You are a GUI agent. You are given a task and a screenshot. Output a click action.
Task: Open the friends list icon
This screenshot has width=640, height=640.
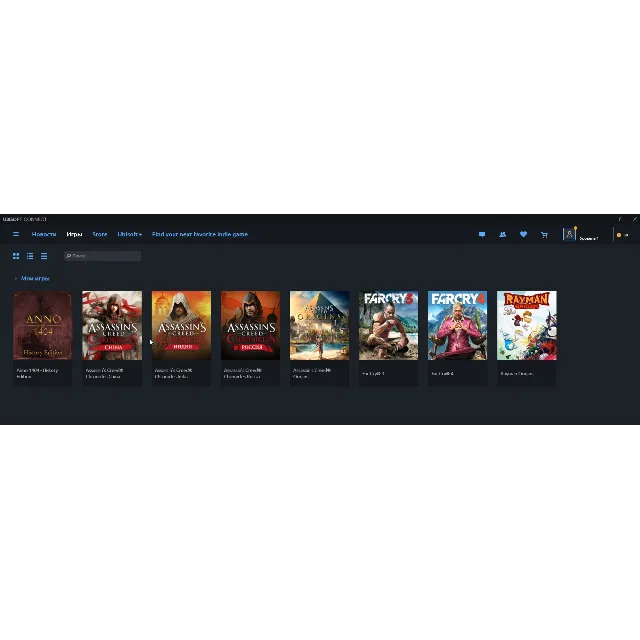[502, 234]
